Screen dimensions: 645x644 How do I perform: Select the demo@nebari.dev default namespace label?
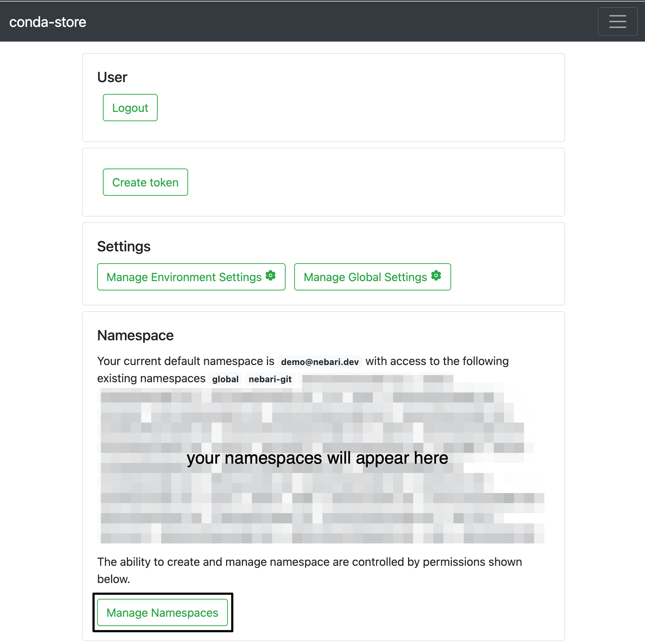pos(320,362)
